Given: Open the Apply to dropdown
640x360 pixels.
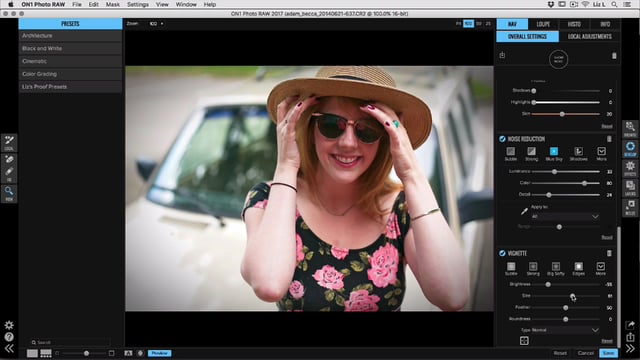Looking at the screenshot, I should click(565, 216).
